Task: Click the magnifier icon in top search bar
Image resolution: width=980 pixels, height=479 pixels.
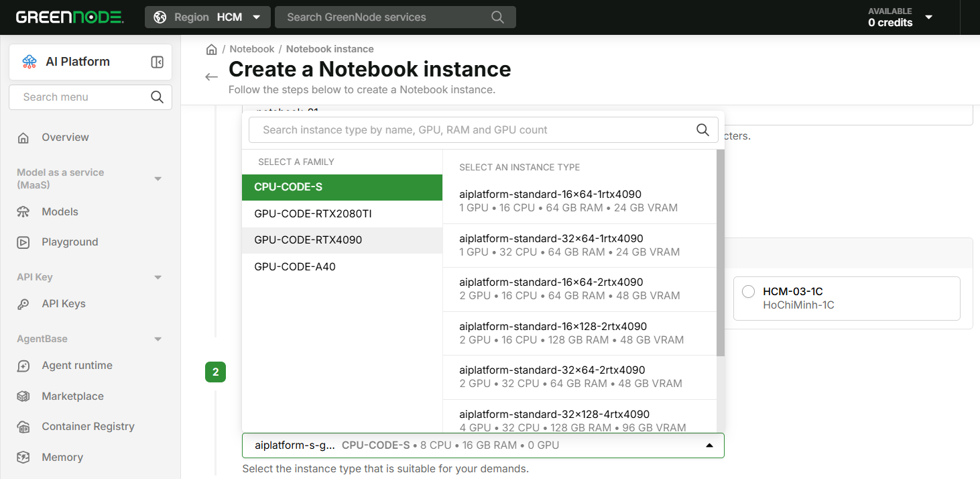Action: click(497, 17)
